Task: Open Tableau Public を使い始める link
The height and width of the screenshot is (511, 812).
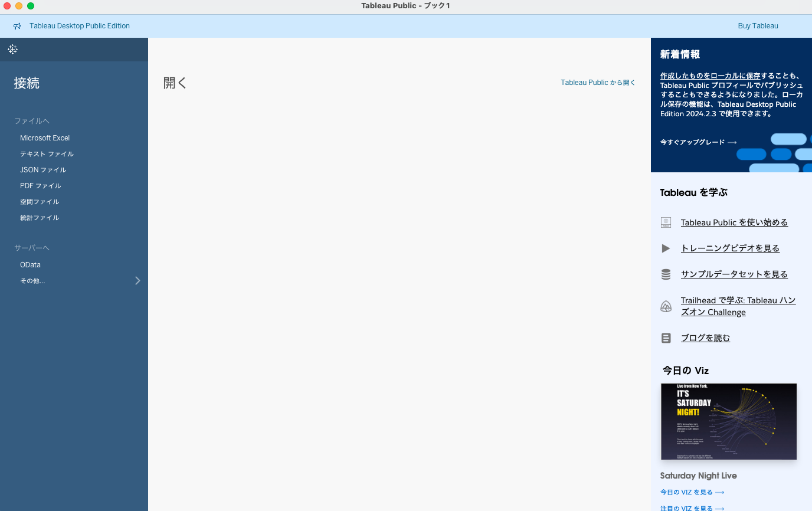Action: [x=734, y=222]
